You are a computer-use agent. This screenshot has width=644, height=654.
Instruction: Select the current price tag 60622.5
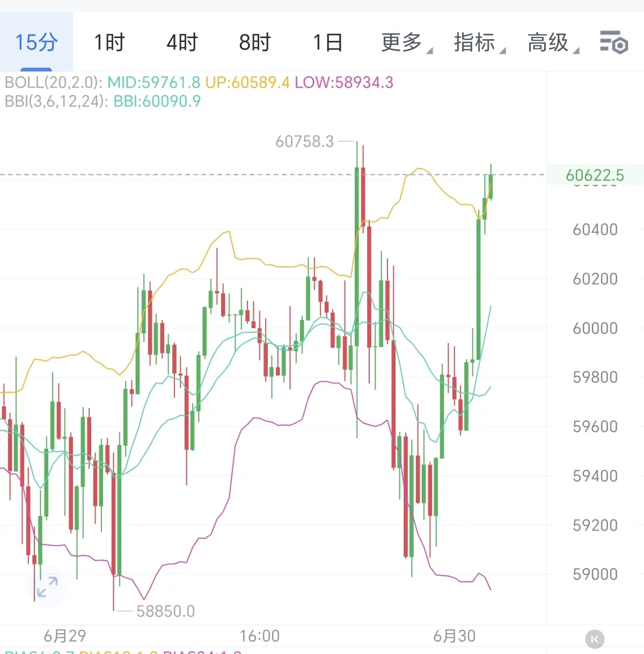(595, 175)
